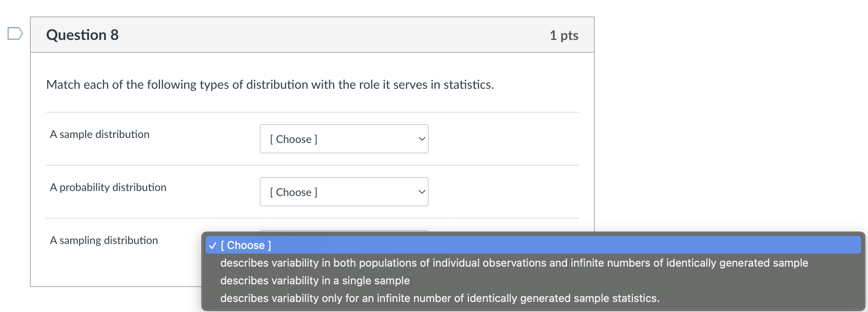868x312 pixels.
Task: Open the sample distribution answer dropdown
Action: coord(344,139)
